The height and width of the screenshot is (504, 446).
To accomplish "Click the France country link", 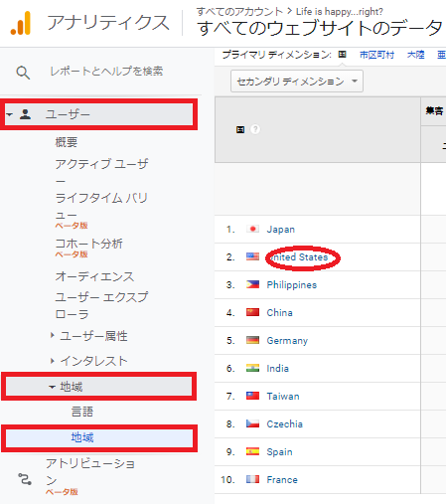I will [282, 480].
